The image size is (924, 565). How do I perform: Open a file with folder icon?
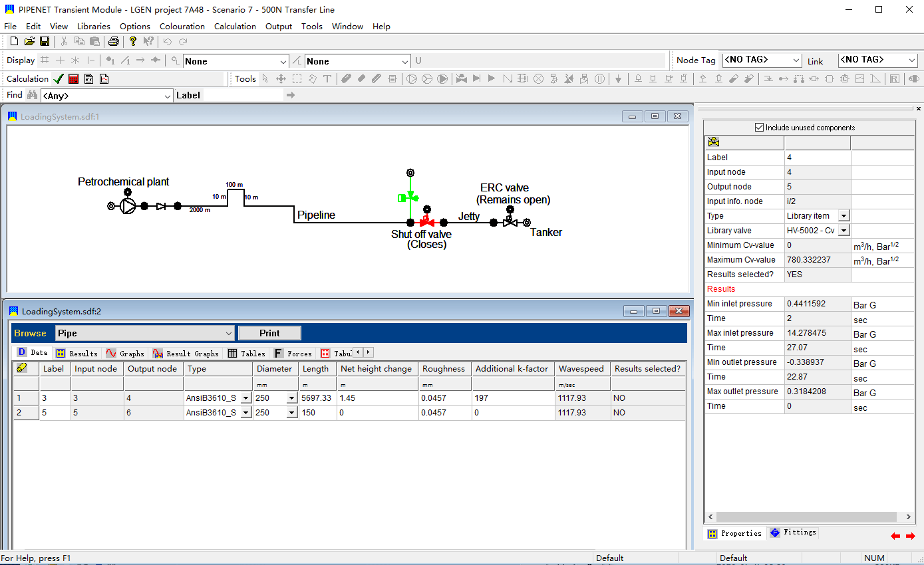(29, 41)
